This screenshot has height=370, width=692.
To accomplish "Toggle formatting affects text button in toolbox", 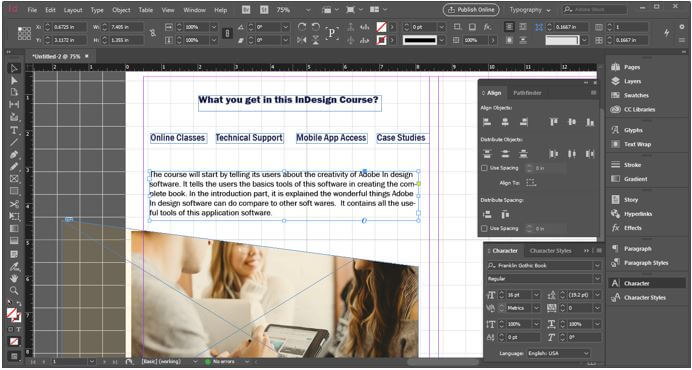I will point(19,329).
